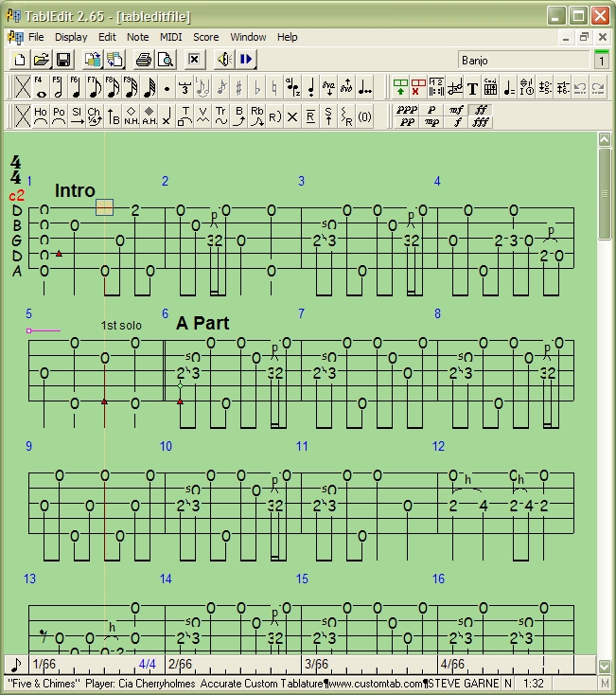616x695 pixels.
Task: Open the MIDI menu
Action: (170, 37)
